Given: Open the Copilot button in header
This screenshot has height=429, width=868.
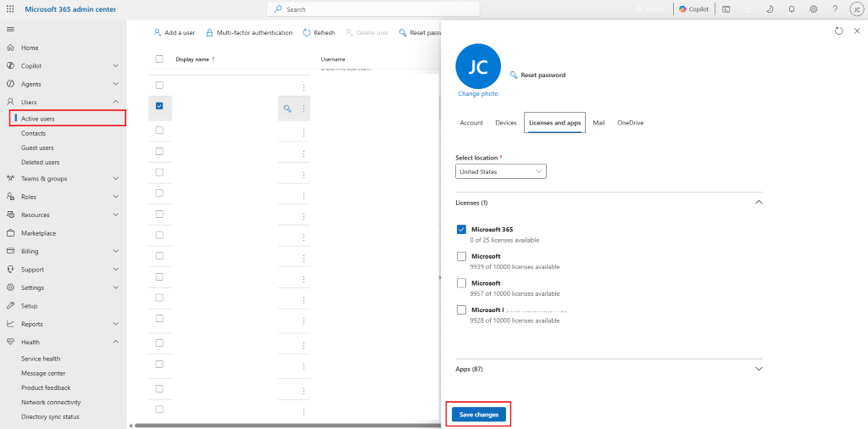Looking at the screenshot, I should click(693, 9).
